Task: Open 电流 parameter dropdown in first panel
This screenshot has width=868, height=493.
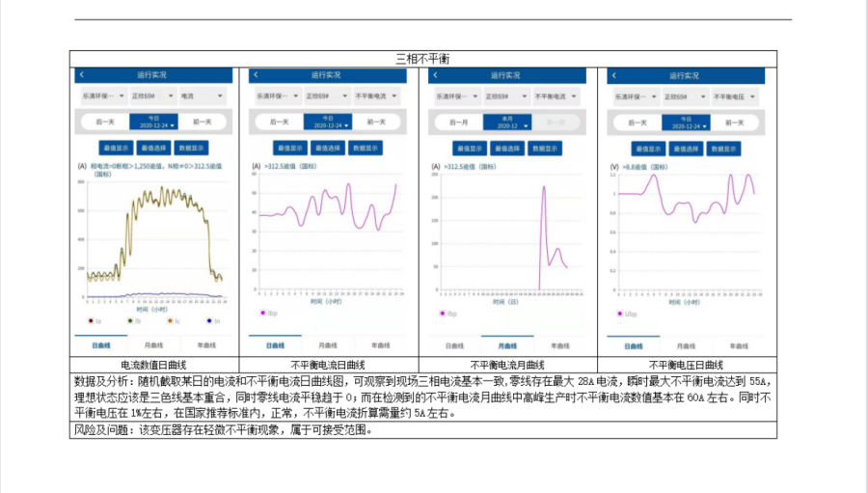Action: 201,96
